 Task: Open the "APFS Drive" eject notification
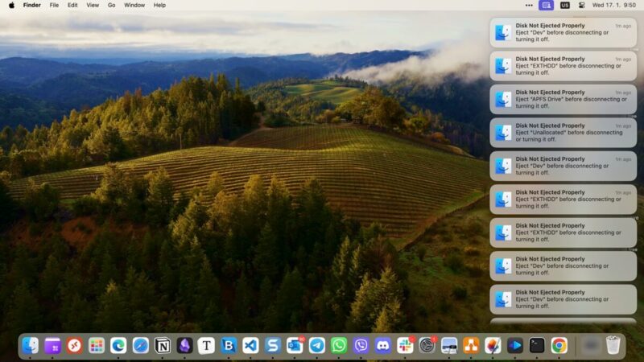563,99
